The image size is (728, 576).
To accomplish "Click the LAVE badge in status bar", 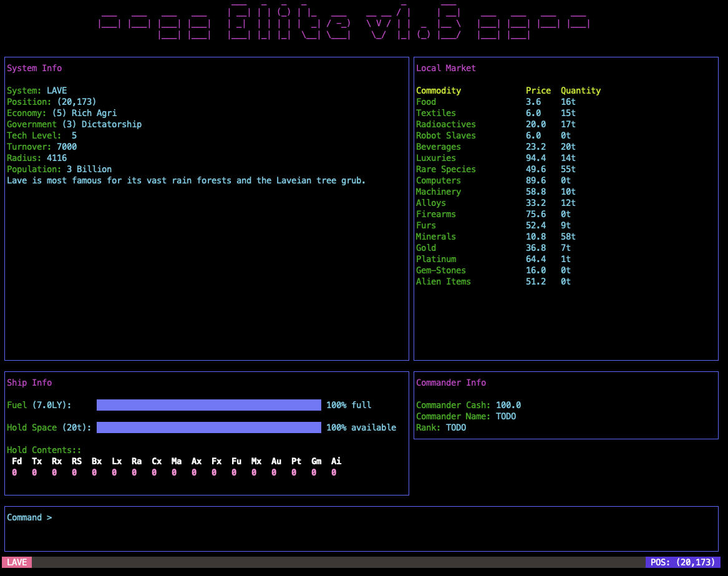I will click(x=17, y=562).
